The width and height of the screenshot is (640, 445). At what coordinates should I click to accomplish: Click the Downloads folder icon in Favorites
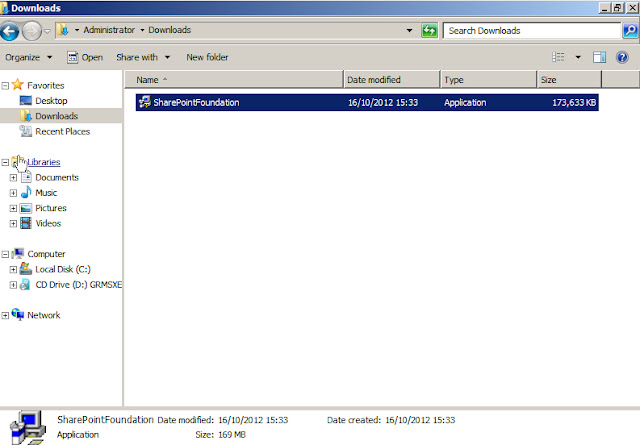click(26, 116)
